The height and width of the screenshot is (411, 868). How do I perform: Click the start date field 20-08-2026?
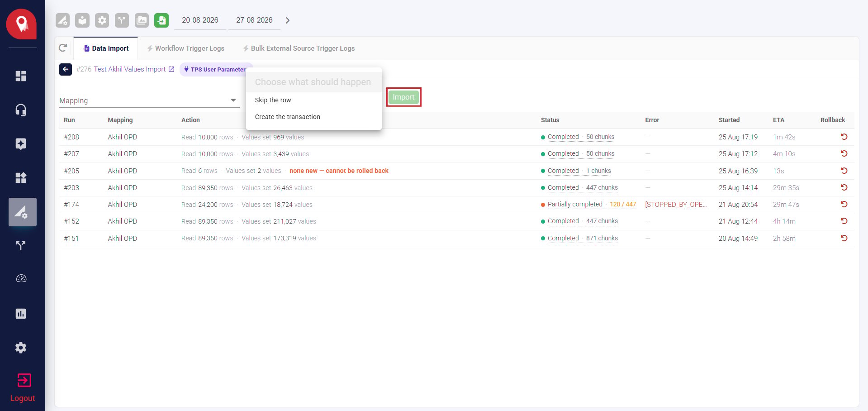click(200, 20)
